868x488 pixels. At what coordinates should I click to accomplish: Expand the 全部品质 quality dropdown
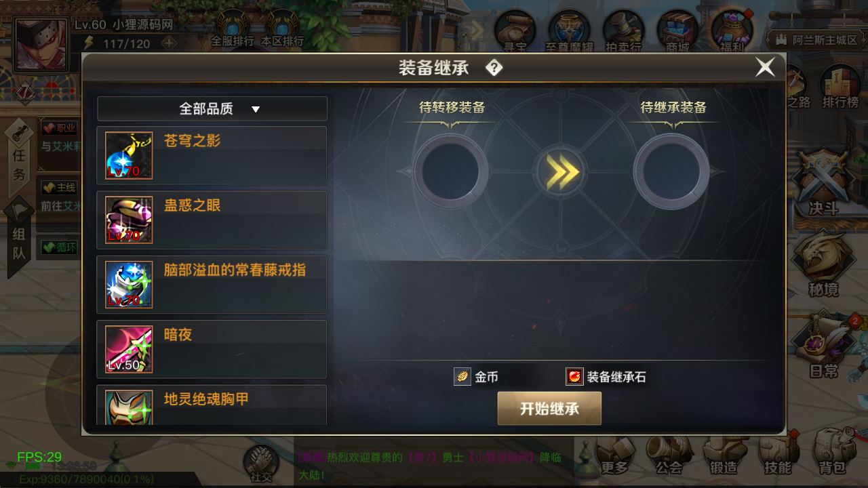tap(212, 108)
